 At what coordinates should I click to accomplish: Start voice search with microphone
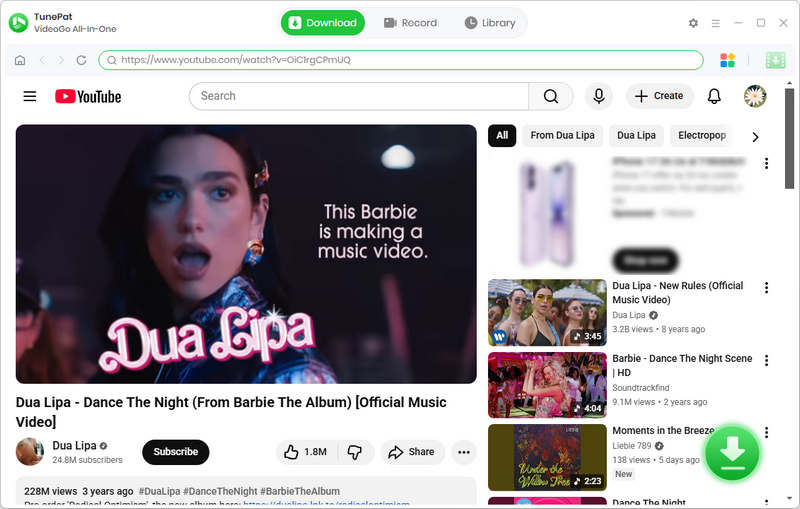(x=598, y=96)
